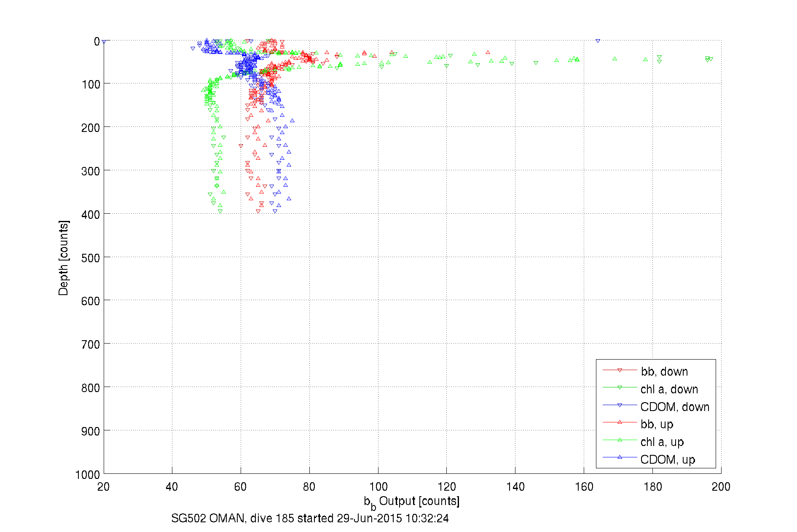Click the red 'bb, down' legend marker
The height and width of the screenshot is (532, 797).
coord(620,370)
